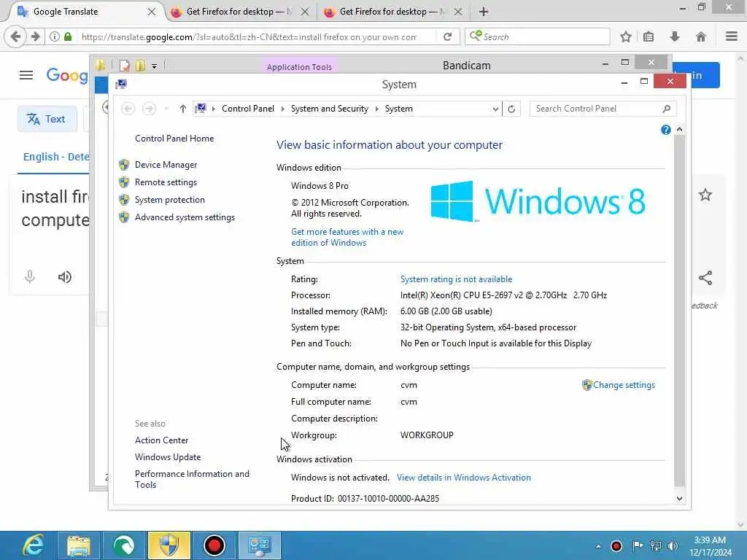Open Google Translate main menu hamburger
Image resolution: width=747 pixels, height=560 pixels.
[26, 75]
